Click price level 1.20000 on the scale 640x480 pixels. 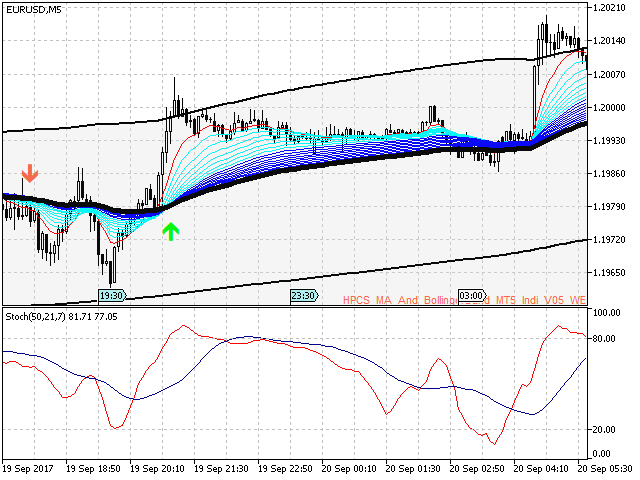click(609, 107)
